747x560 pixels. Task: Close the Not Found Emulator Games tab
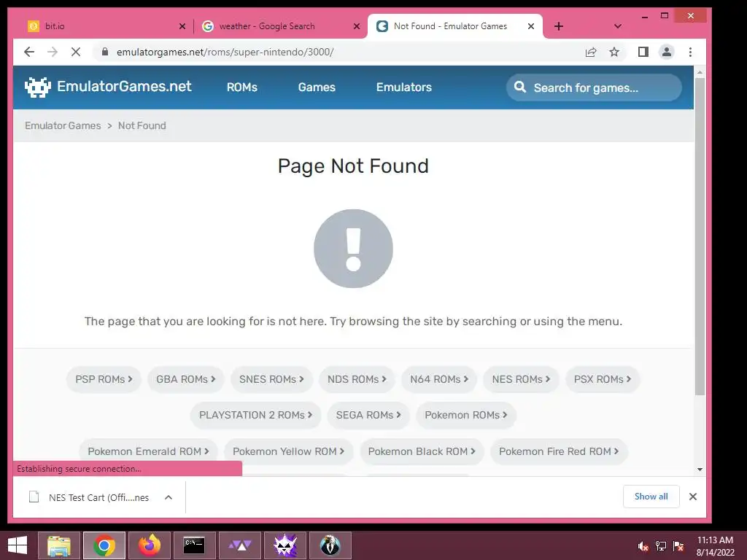point(531,26)
